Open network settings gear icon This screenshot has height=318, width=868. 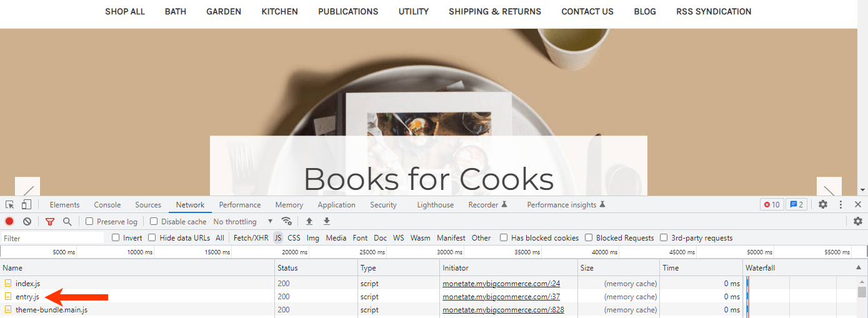coord(858,221)
